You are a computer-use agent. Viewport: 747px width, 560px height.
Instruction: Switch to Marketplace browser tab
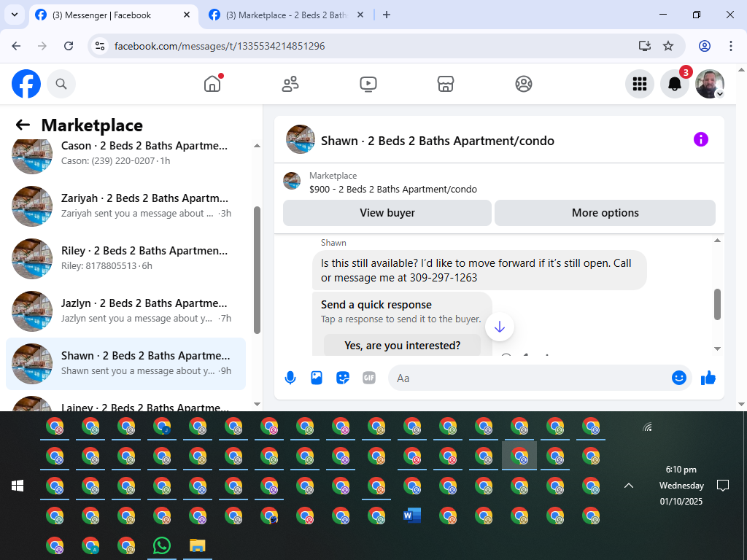286,15
